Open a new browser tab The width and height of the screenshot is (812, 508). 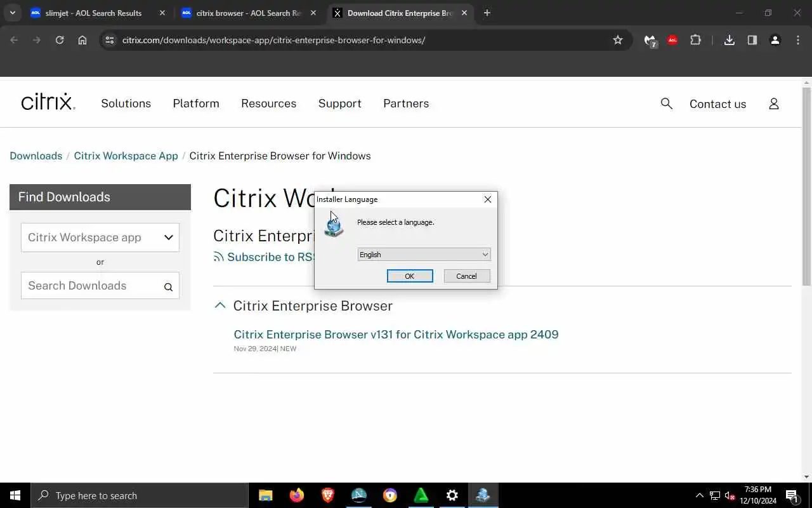(487, 13)
